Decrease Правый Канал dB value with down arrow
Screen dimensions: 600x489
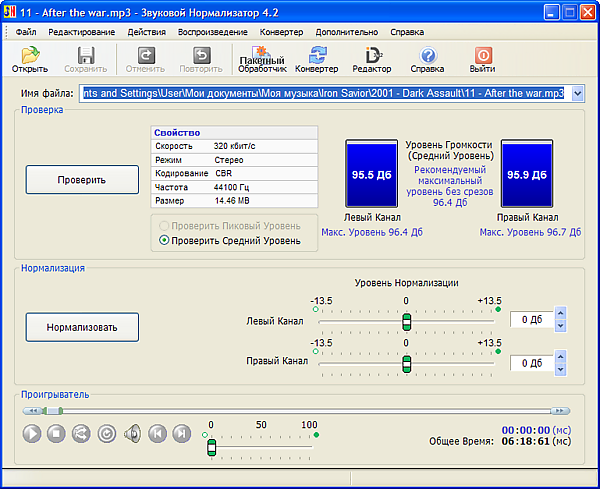point(560,369)
